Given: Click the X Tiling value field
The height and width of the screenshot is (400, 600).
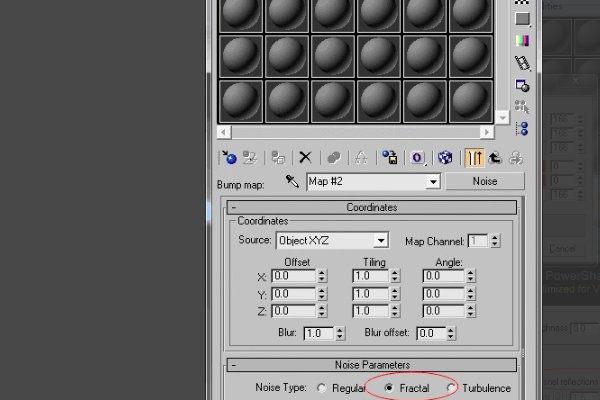Looking at the screenshot, I should pos(370,276).
